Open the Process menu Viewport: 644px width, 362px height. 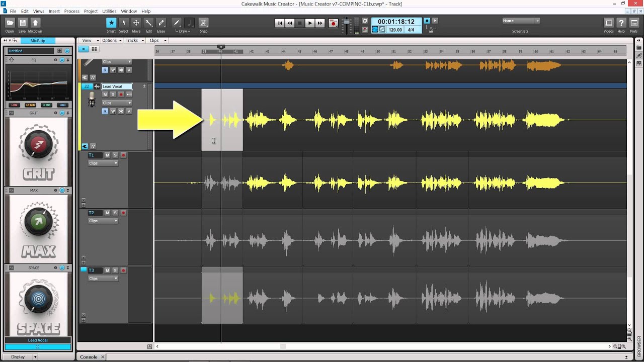point(72,11)
